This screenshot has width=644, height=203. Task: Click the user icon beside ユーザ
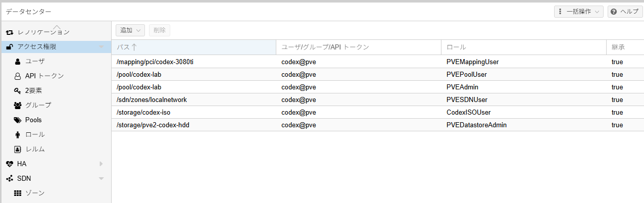click(x=18, y=62)
